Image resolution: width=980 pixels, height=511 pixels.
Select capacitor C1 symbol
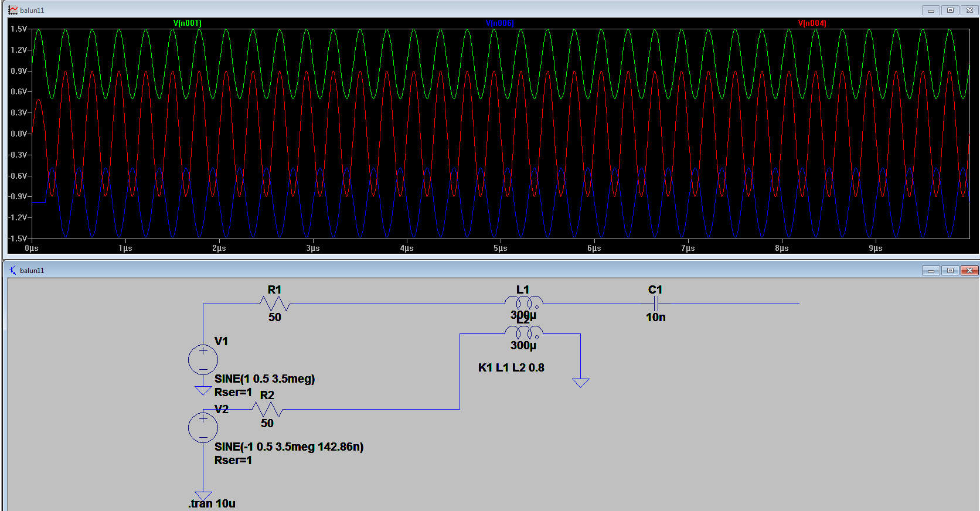tap(656, 304)
